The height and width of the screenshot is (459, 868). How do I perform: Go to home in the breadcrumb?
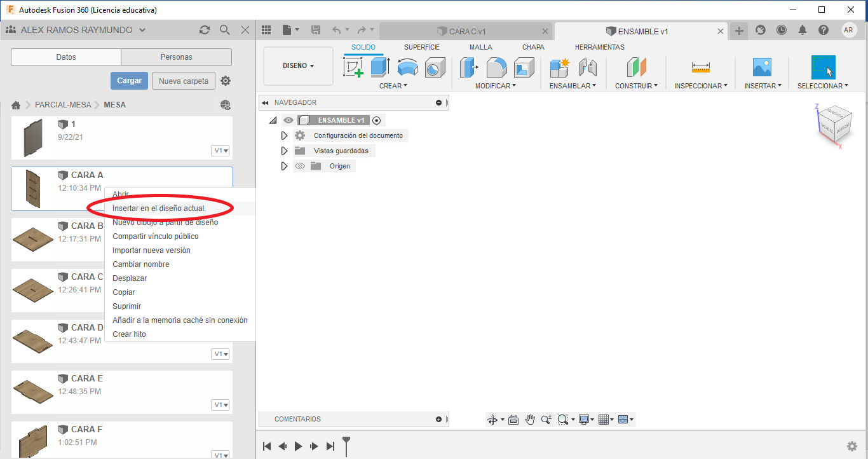tap(17, 105)
